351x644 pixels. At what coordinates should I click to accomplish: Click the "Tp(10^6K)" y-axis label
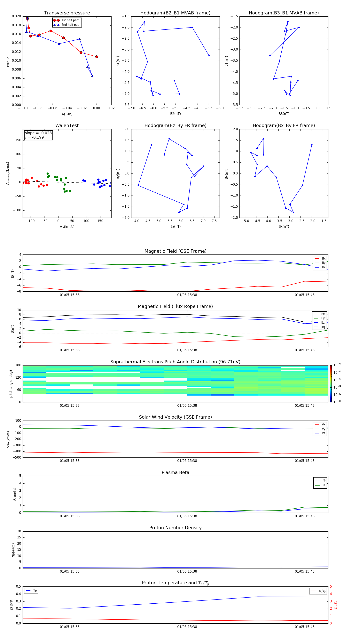11,605
